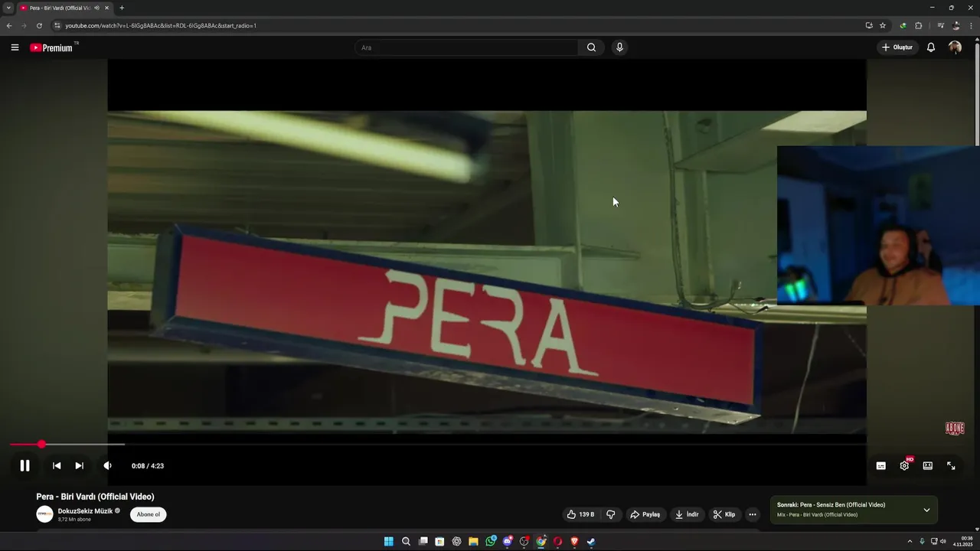Click the browser forward arrow

[x=24, y=25]
